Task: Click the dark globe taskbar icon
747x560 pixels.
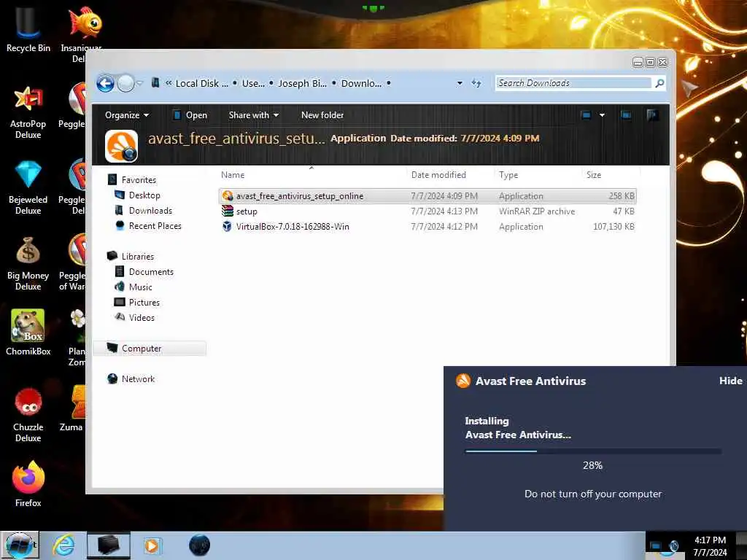Action: (199, 545)
